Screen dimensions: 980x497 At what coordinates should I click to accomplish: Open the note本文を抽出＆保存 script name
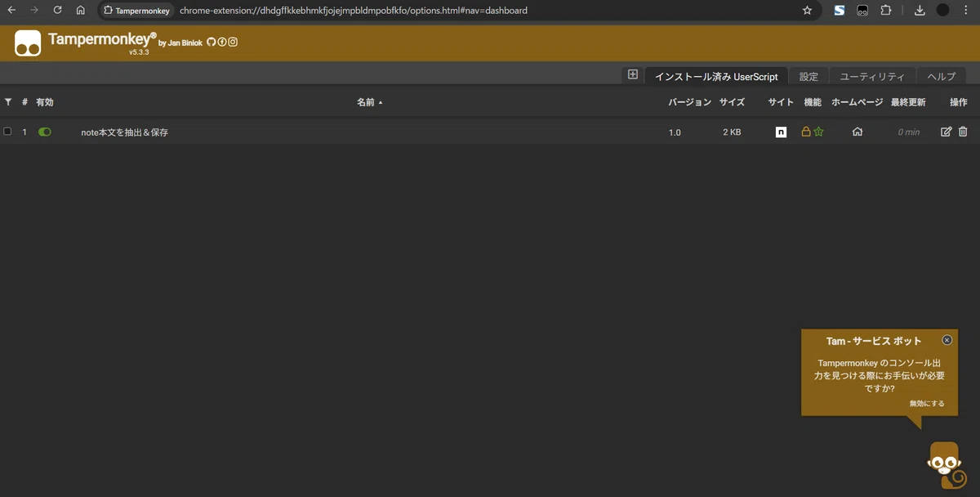click(125, 132)
